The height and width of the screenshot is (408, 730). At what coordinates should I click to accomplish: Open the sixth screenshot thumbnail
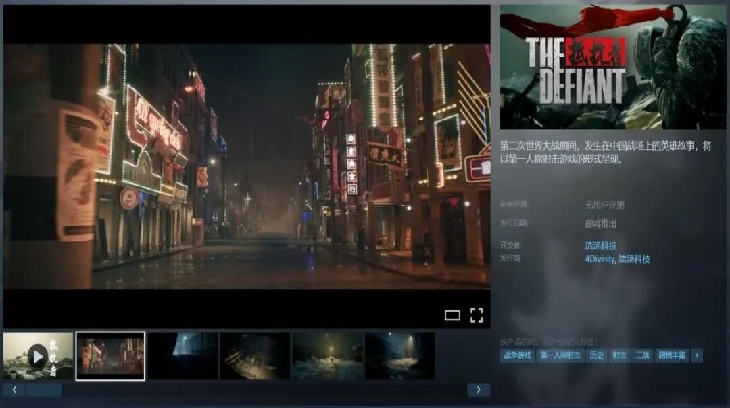[399, 355]
